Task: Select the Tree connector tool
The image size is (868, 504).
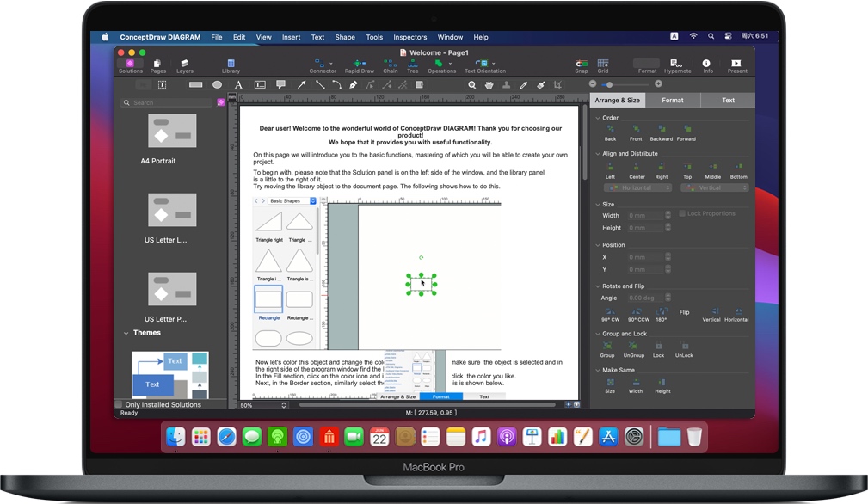Action: click(x=413, y=64)
